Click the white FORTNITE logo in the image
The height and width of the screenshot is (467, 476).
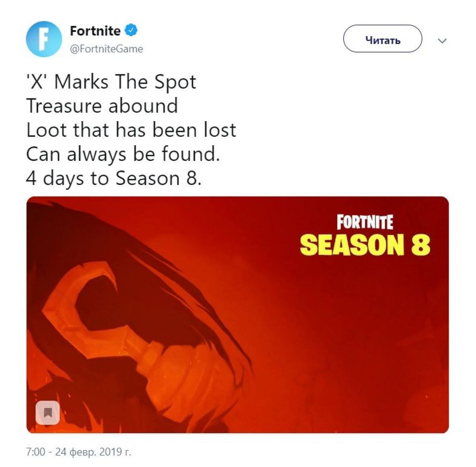[x=365, y=222]
